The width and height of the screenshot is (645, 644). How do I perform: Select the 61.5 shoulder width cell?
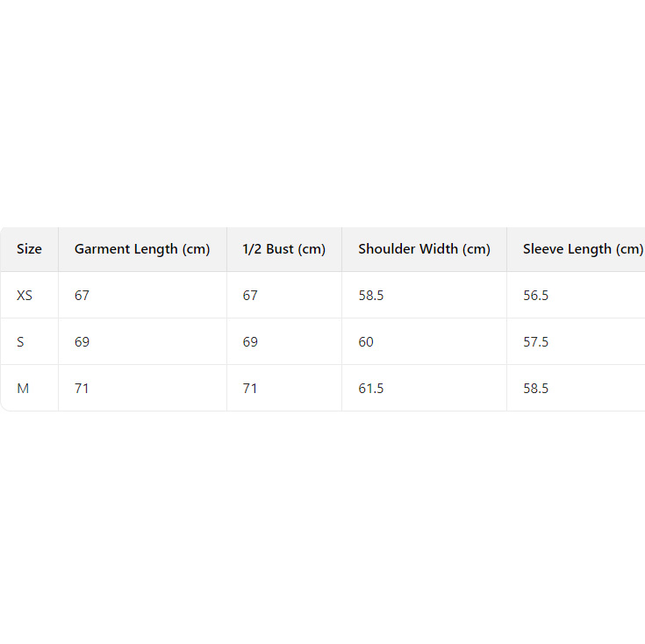point(371,389)
